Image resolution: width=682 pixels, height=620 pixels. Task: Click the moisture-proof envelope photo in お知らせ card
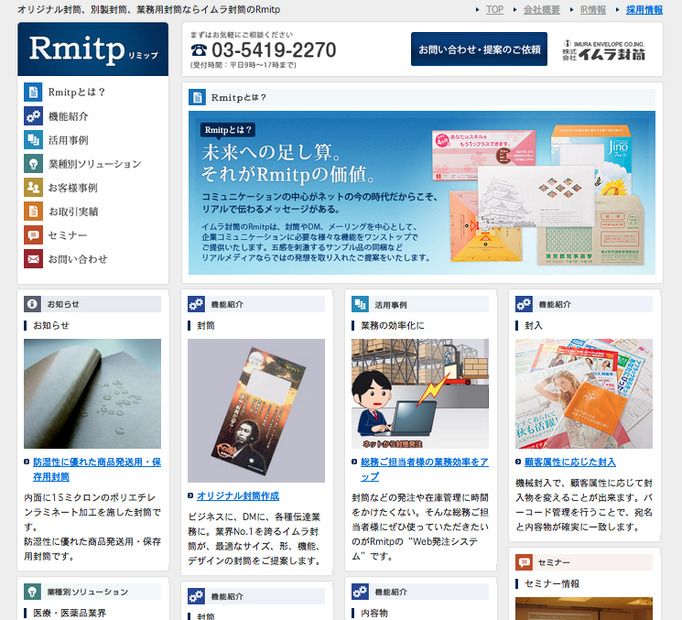(x=92, y=394)
